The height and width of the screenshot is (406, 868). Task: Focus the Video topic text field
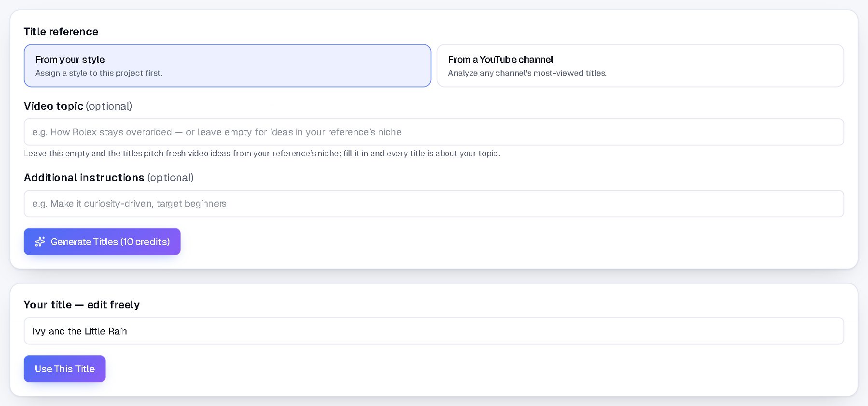[x=434, y=132]
